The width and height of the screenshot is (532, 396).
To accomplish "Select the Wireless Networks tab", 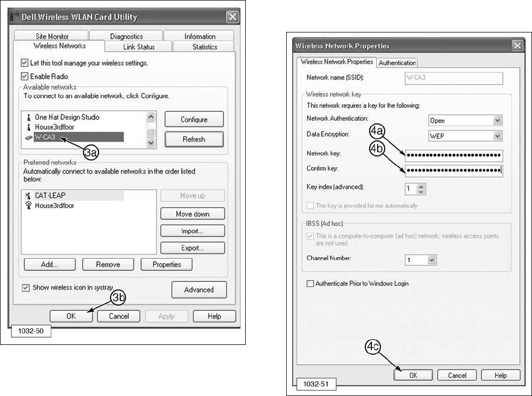I will pyautogui.click(x=60, y=46).
